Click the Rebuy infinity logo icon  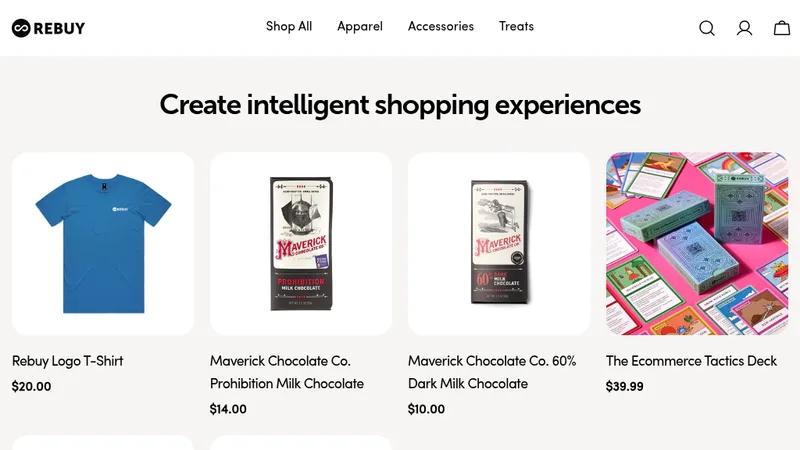pyautogui.click(x=21, y=28)
